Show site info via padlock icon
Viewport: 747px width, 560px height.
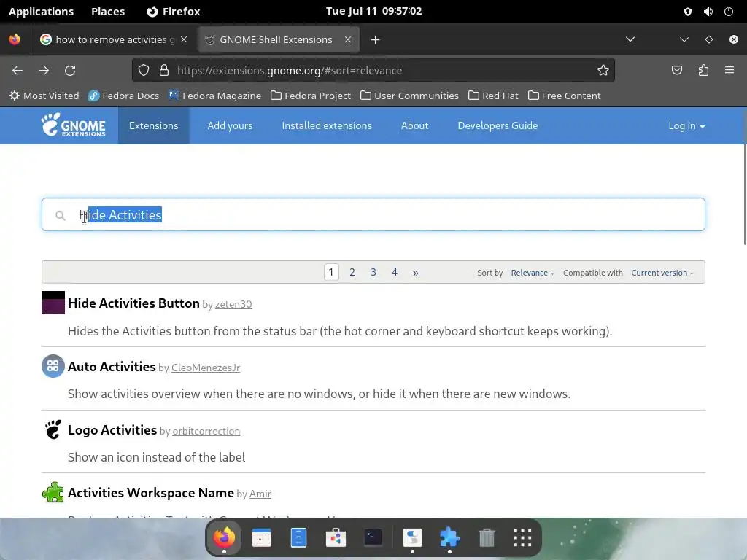(x=164, y=71)
